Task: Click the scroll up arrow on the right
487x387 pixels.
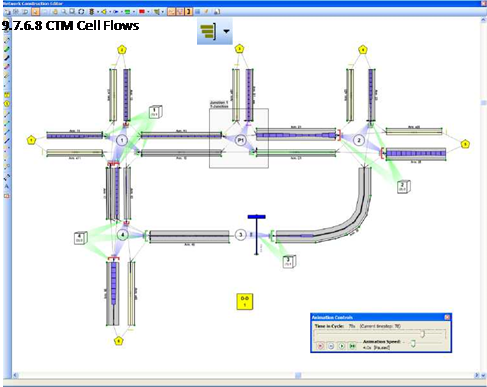Action: [x=483, y=20]
